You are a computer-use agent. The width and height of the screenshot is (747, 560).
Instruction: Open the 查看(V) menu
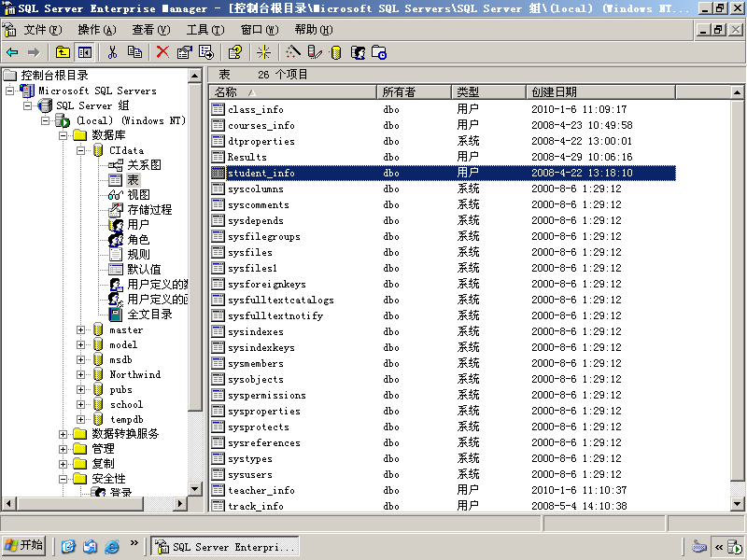click(x=151, y=30)
